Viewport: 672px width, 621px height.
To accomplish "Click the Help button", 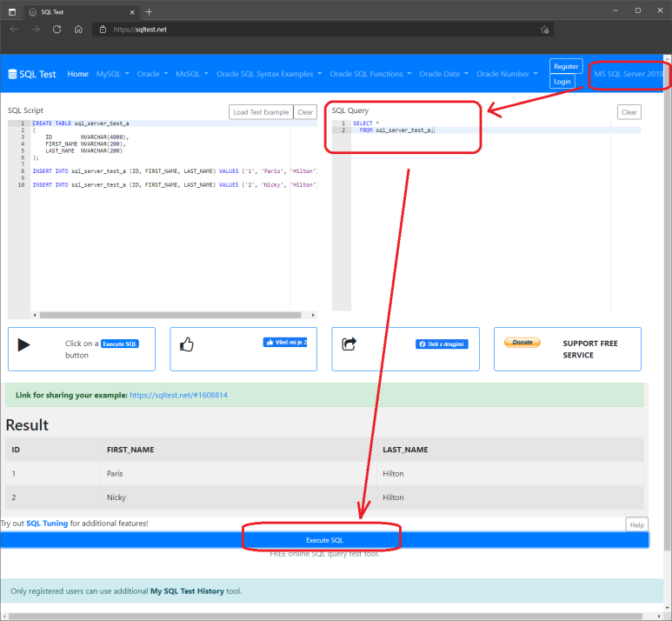I will tap(637, 524).
